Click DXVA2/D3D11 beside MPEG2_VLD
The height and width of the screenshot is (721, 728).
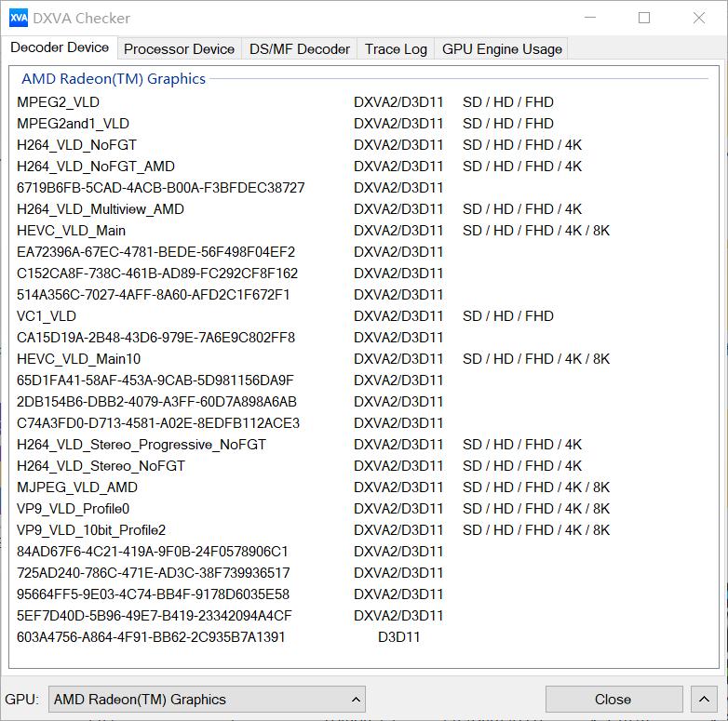(x=398, y=102)
